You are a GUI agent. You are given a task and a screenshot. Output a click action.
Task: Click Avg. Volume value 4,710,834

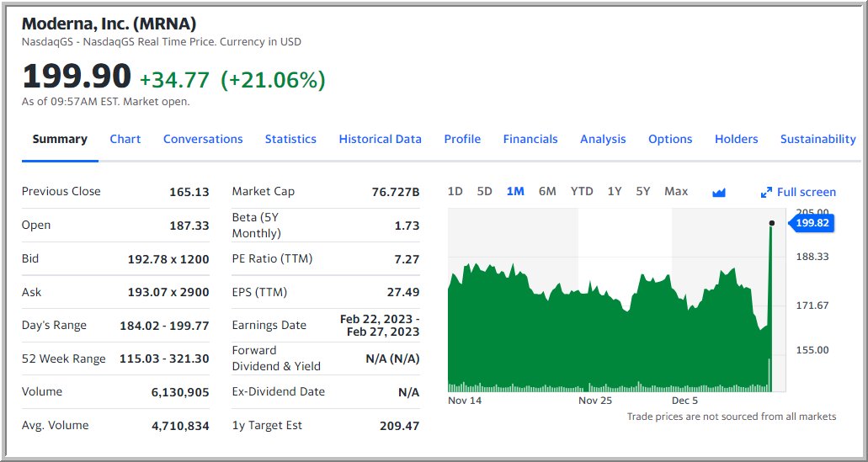[180, 426]
